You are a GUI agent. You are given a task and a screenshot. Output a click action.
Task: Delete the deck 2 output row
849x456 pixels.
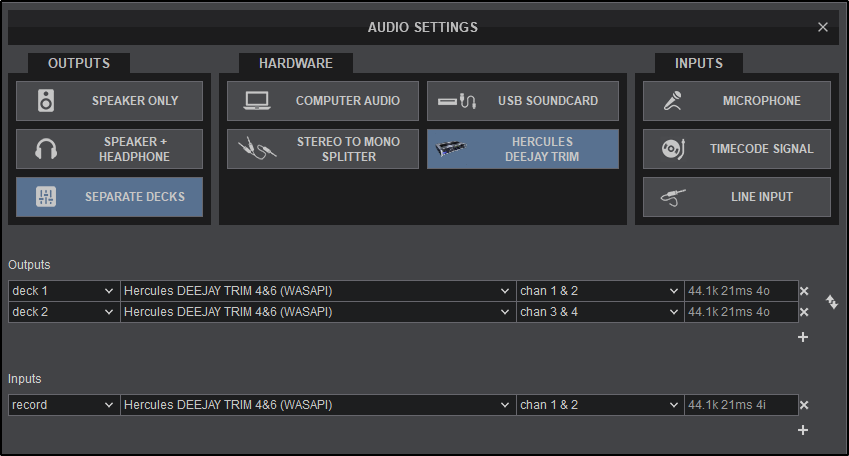tap(804, 312)
